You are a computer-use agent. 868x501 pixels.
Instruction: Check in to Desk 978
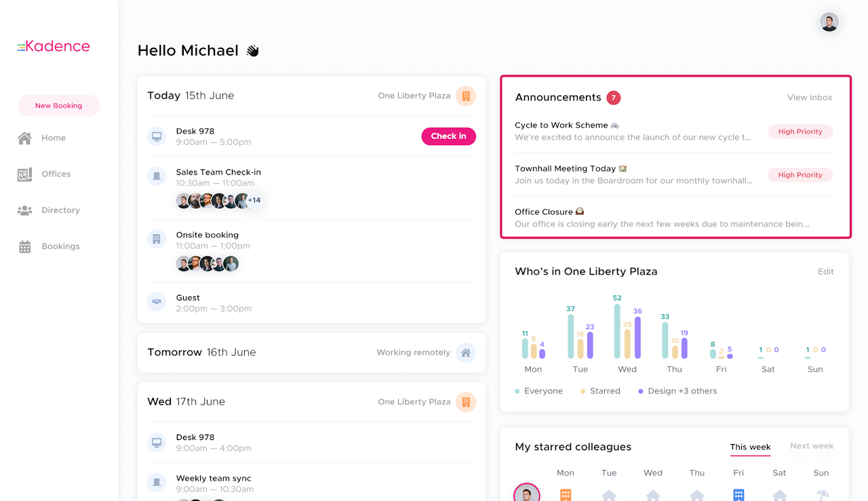click(x=448, y=136)
